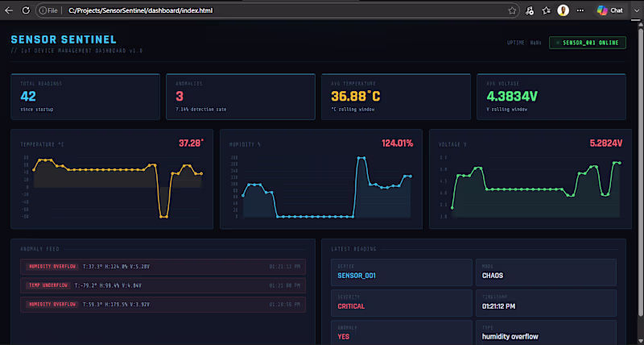Click the voltage 5.2824V value
Screen dimensions: 644x345
click(x=606, y=143)
